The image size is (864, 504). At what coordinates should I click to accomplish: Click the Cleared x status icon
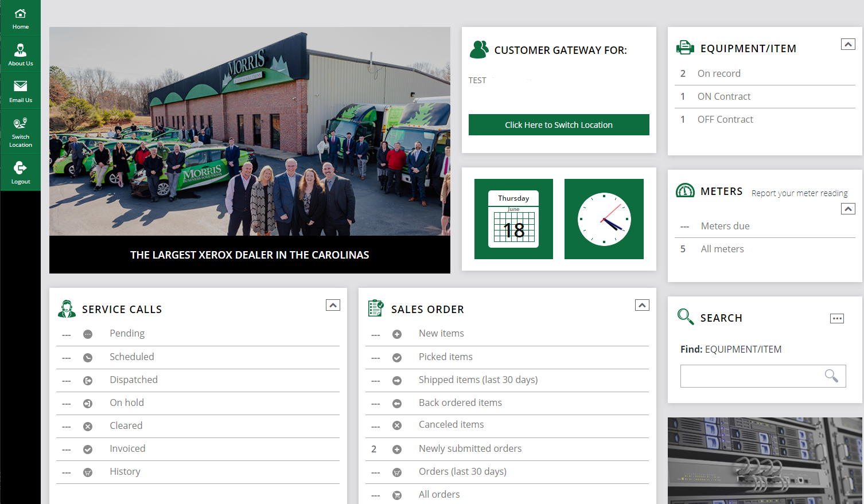point(88,427)
